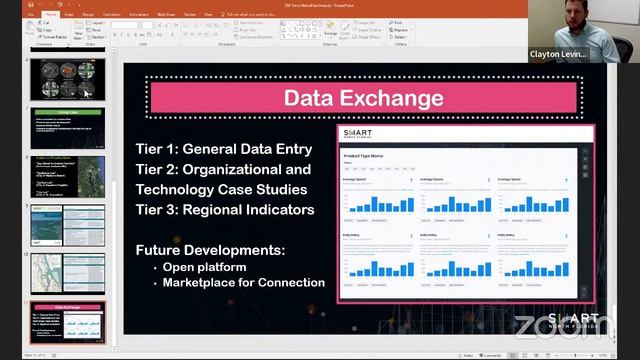Image resolution: width=640 pixels, height=360 pixels.
Task: Click the Find command
Action: coord(396,23)
